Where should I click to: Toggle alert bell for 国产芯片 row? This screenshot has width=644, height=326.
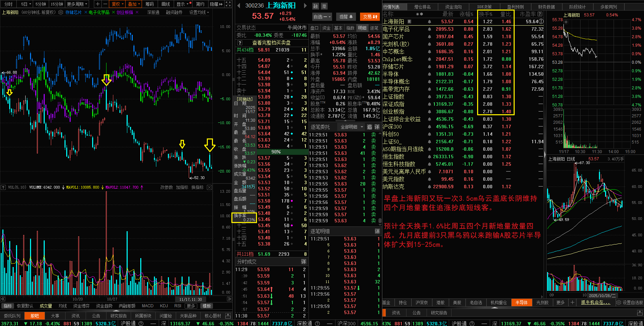pyautogui.click(x=429, y=37)
